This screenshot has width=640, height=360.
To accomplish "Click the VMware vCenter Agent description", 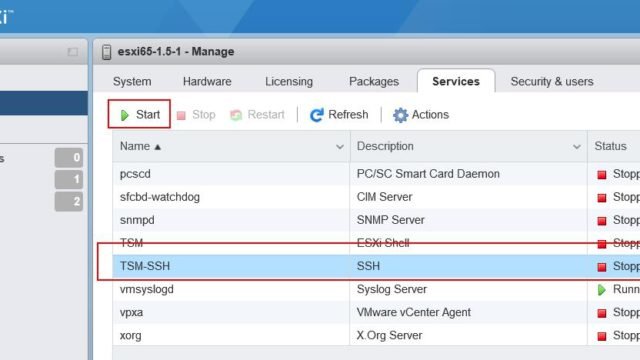I will click(x=413, y=312).
